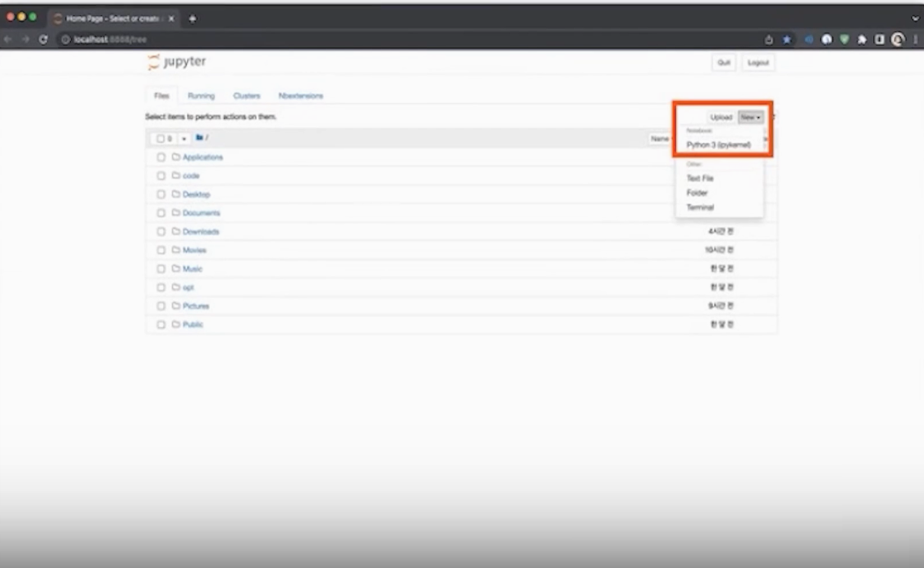The height and width of the screenshot is (568, 924).
Task: Switch to the Clusters tab
Action: [x=247, y=95]
